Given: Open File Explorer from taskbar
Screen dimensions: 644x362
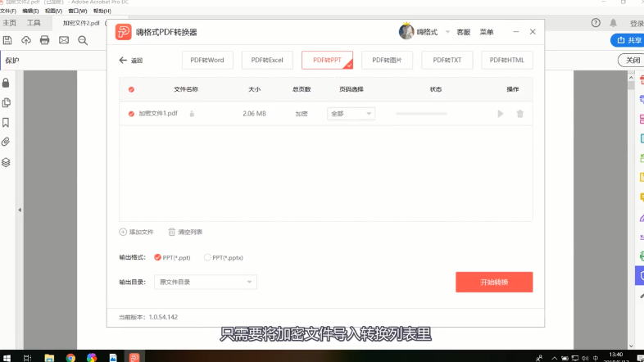Looking at the screenshot, I should (49, 357).
